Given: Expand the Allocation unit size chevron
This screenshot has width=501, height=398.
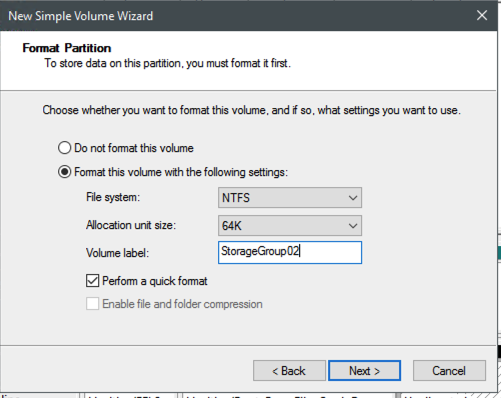Looking at the screenshot, I should [x=353, y=226].
